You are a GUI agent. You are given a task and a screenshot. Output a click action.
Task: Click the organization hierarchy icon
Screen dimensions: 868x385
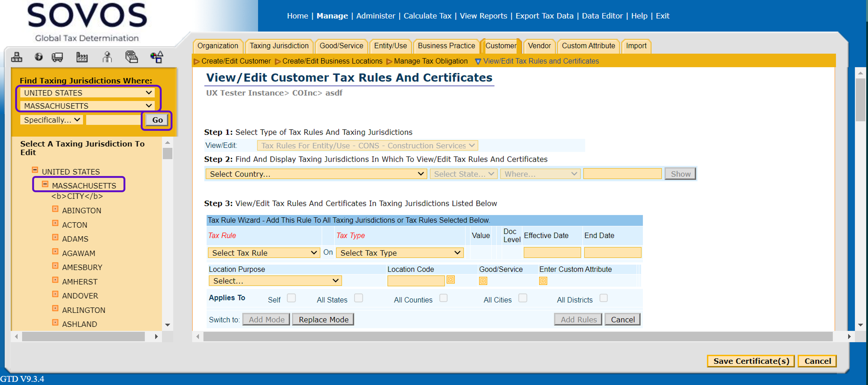click(x=17, y=57)
